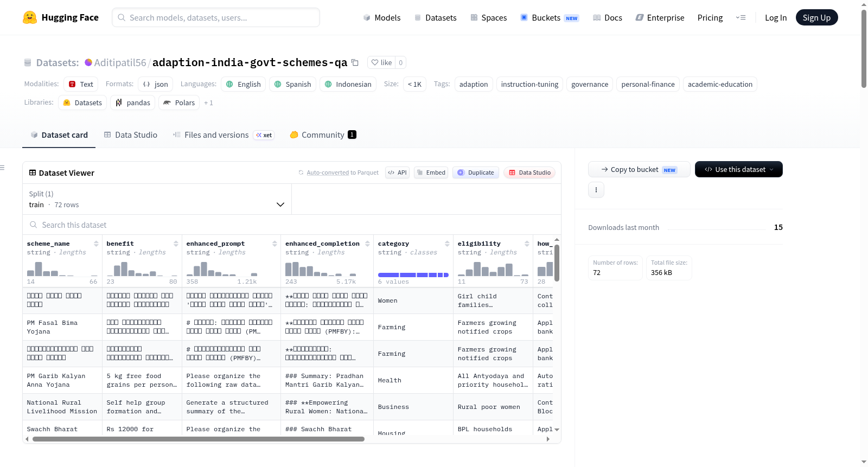Click the Aditipatil56 user avatar
The width and height of the screenshot is (868, 467).
[88, 62]
